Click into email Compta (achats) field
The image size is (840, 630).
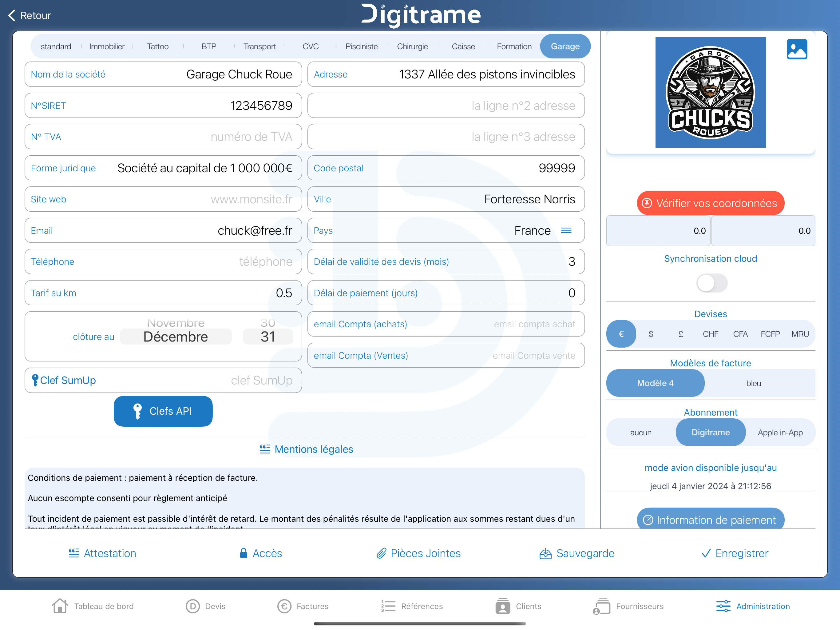coord(446,324)
